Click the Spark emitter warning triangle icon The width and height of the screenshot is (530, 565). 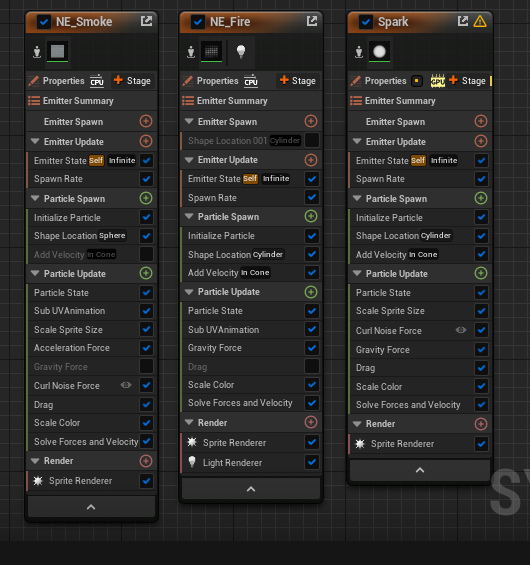[480, 22]
